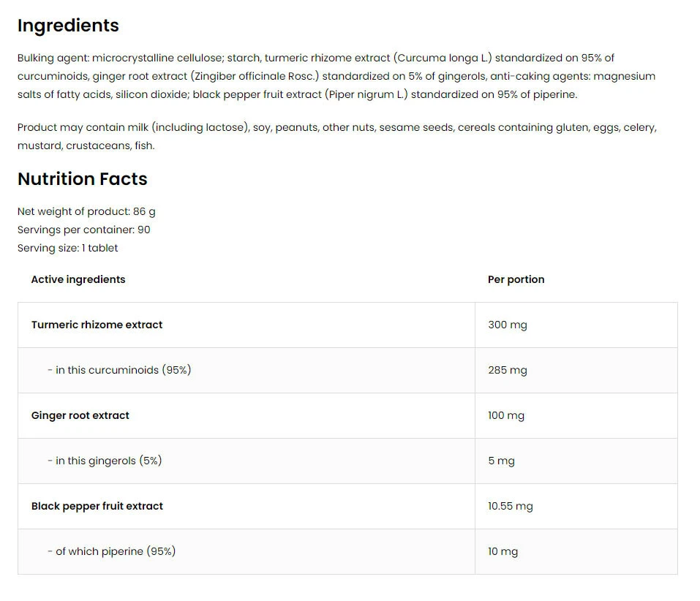Screen dimensions: 700x601
Task: Click the Black pepper fruit extract row label
Action: coord(97,506)
